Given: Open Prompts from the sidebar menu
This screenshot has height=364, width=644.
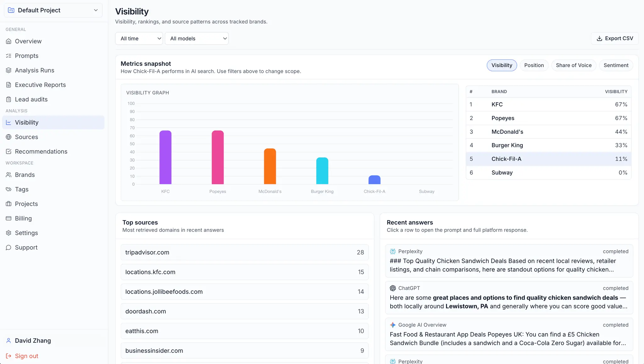Looking at the screenshot, I should tap(53, 56).
